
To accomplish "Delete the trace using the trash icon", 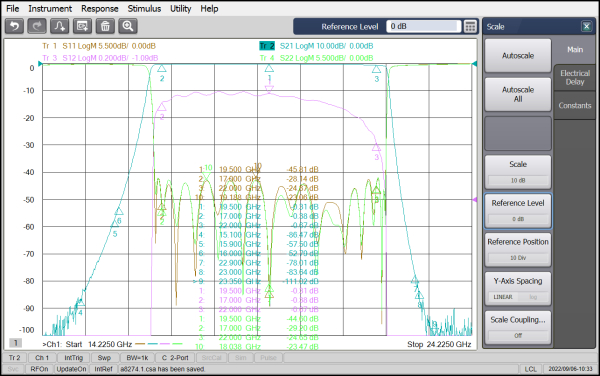I will (105, 26).
